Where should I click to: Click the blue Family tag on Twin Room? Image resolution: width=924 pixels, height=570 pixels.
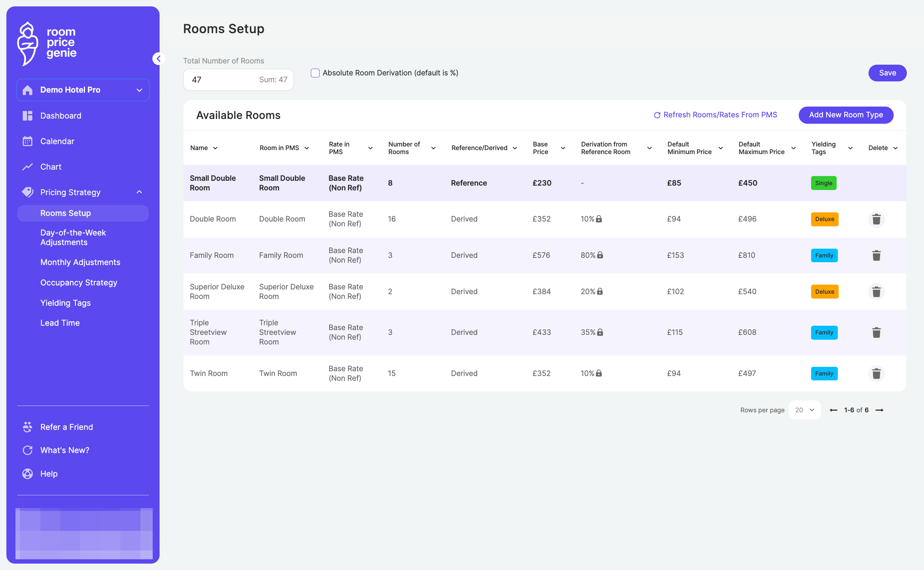point(824,374)
